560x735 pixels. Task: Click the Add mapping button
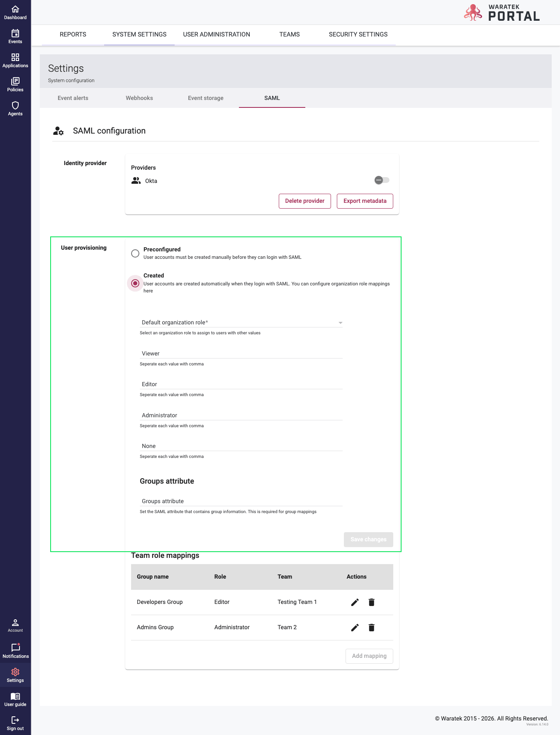369,656
